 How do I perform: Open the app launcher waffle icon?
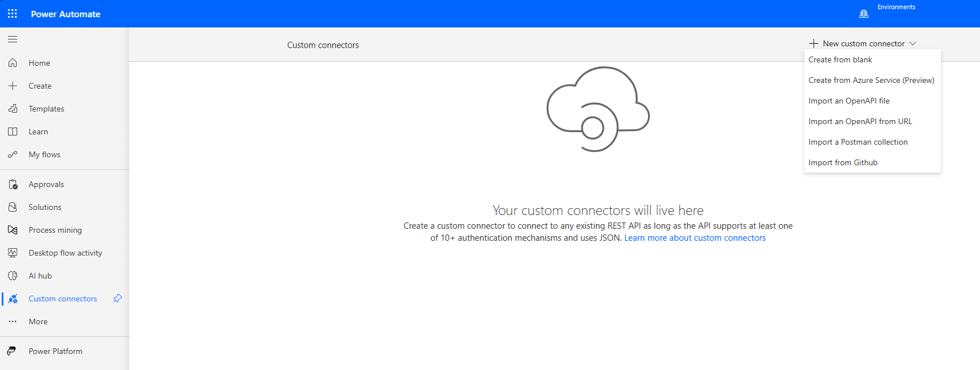pos(13,14)
